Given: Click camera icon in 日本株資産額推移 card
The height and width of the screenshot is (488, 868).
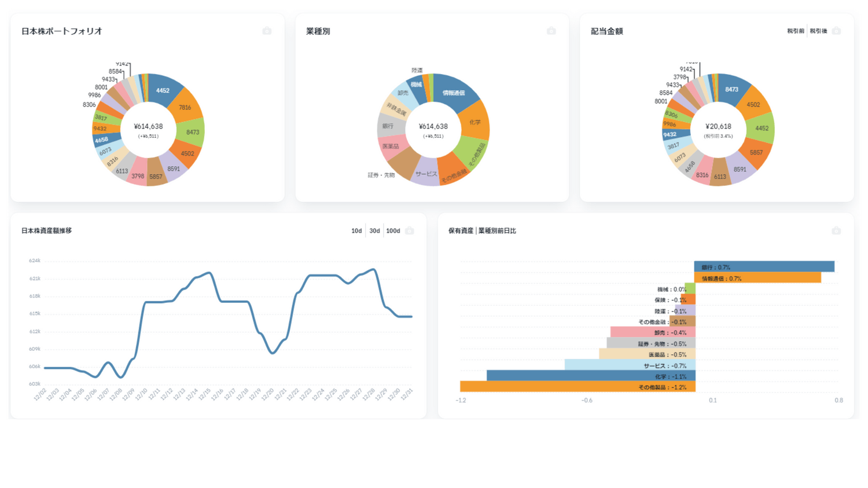Looking at the screenshot, I should [410, 230].
